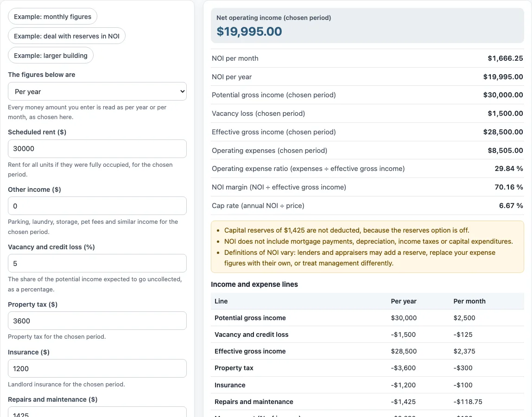
Task: Select the Vacancy and credit loss field
Action: [97, 263]
